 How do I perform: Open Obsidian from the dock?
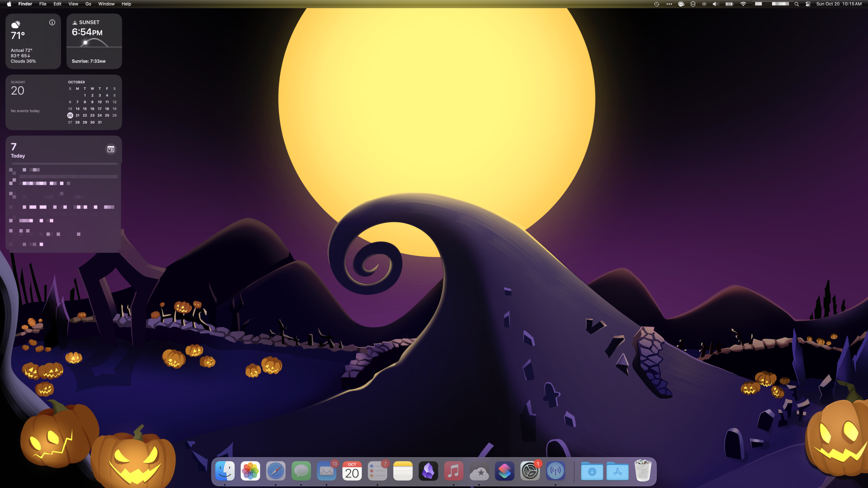point(428,471)
